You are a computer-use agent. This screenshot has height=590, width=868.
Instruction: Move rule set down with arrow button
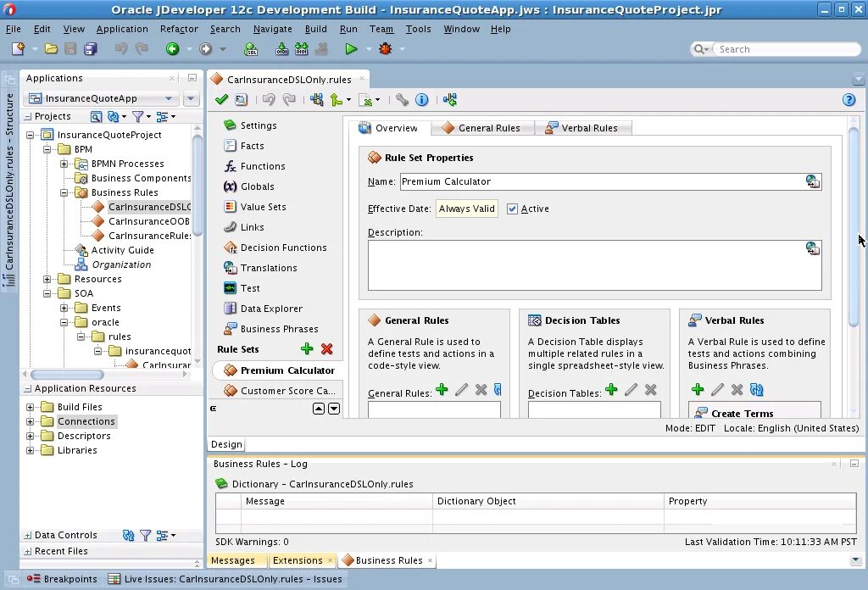click(334, 409)
